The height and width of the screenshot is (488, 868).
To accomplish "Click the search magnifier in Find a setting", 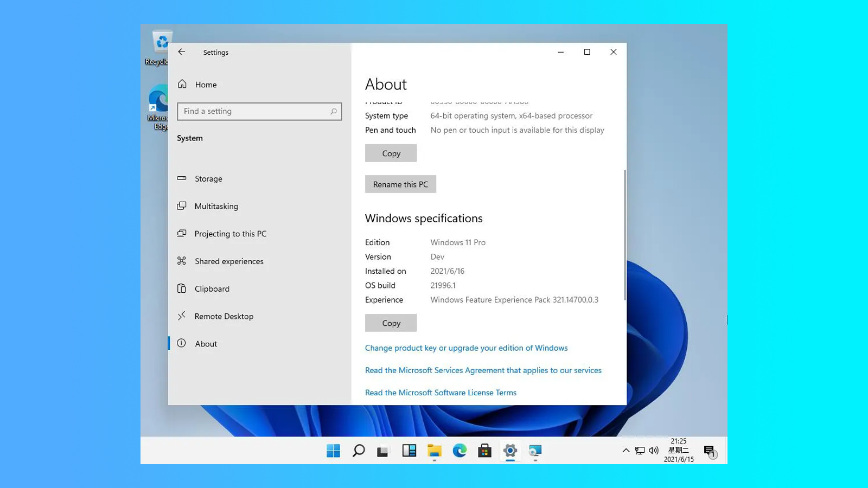I will coord(334,111).
